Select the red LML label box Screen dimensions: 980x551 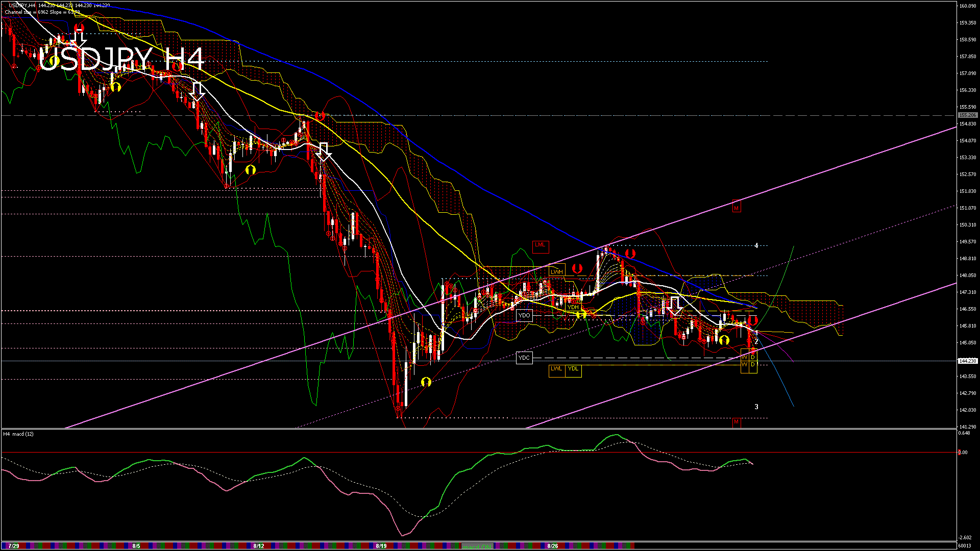pos(540,245)
